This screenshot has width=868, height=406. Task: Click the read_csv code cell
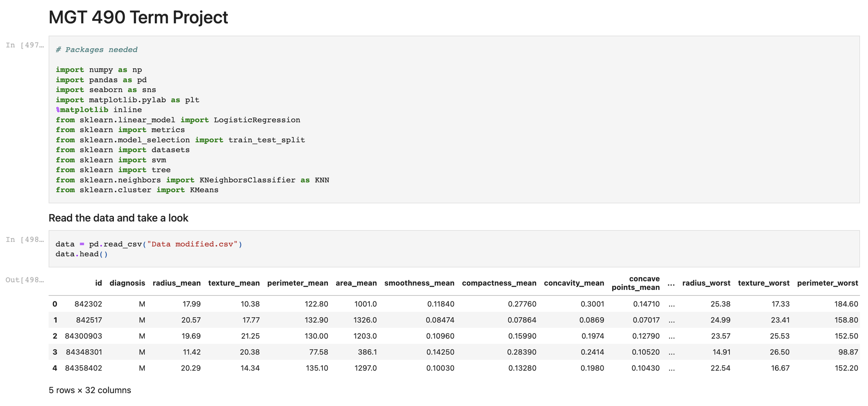pyautogui.click(x=451, y=249)
